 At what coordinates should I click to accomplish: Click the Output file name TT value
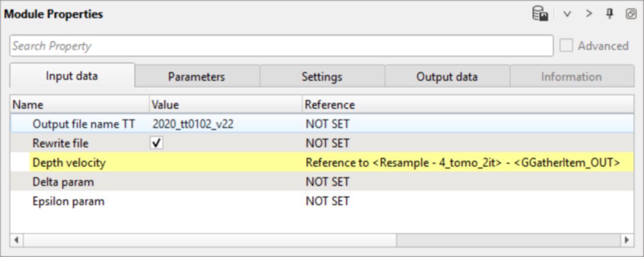coord(193,124)
